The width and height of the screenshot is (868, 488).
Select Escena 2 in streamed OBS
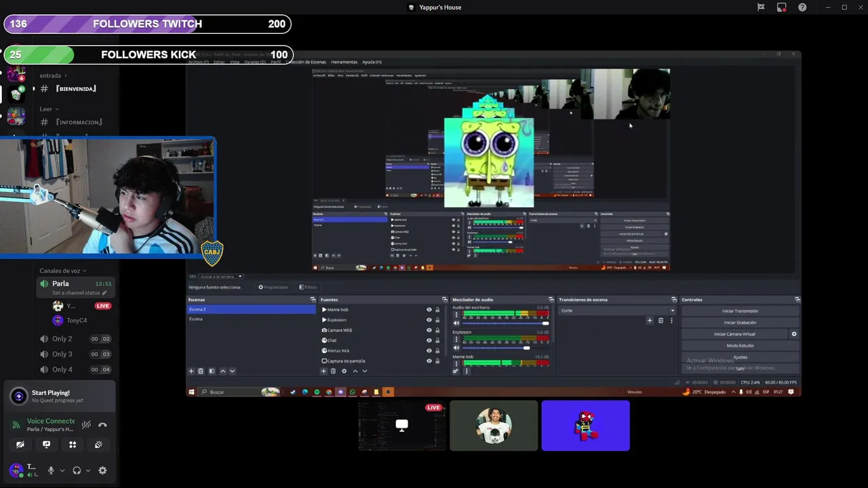[x=252, y=309]
